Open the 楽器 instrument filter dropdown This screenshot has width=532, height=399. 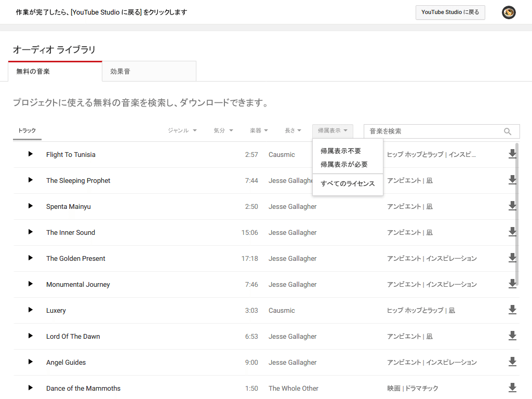point(259,130)
